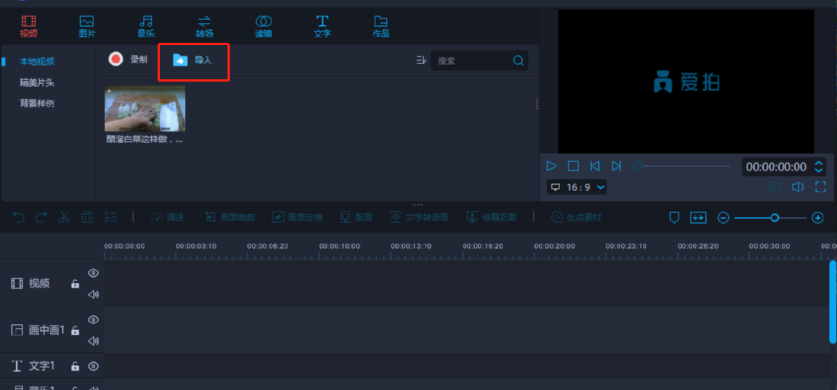Open the 作品 (Works) tab
Image resolution: width=837 pixels, height=390 pixels.
click(x=381, y=26)
